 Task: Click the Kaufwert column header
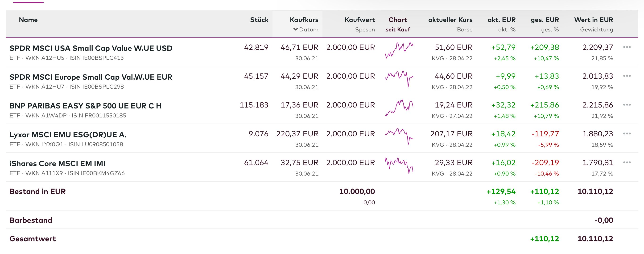359,20
